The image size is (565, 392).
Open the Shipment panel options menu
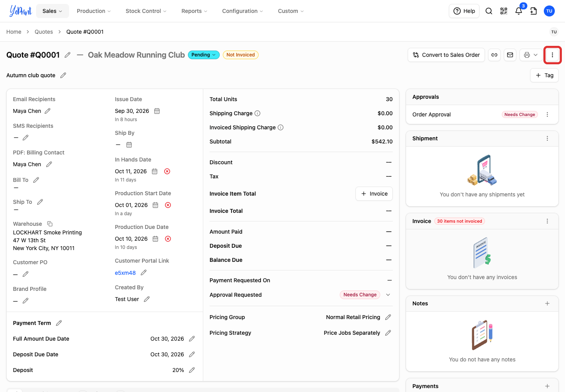point(547,138)
